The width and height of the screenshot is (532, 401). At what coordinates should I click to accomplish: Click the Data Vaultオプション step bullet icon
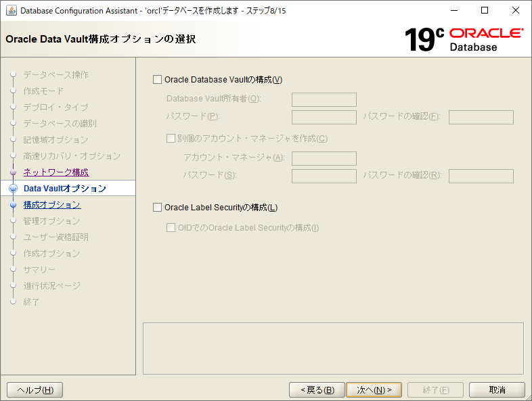point(14,189)
